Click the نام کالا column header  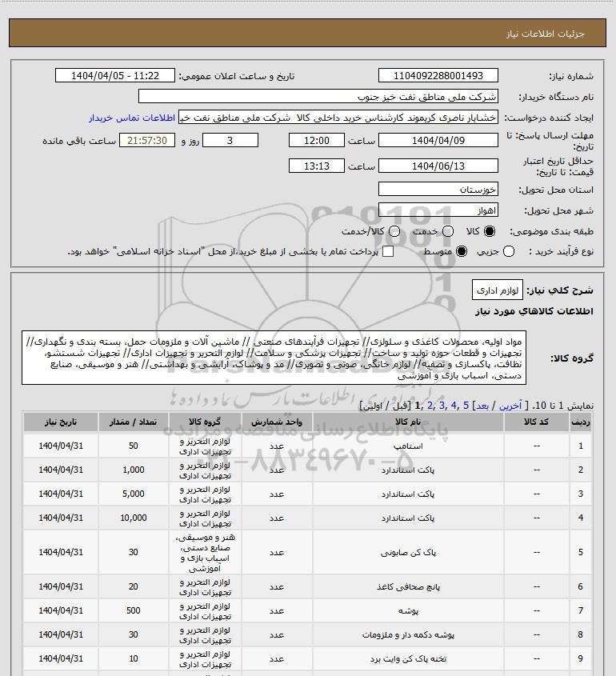click(408, 422)
